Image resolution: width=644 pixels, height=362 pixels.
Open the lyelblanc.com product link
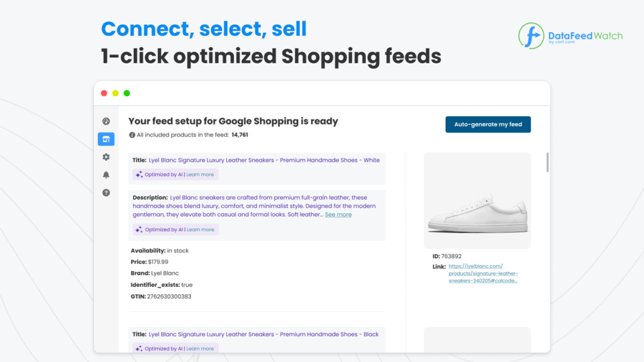click(483, 273)
